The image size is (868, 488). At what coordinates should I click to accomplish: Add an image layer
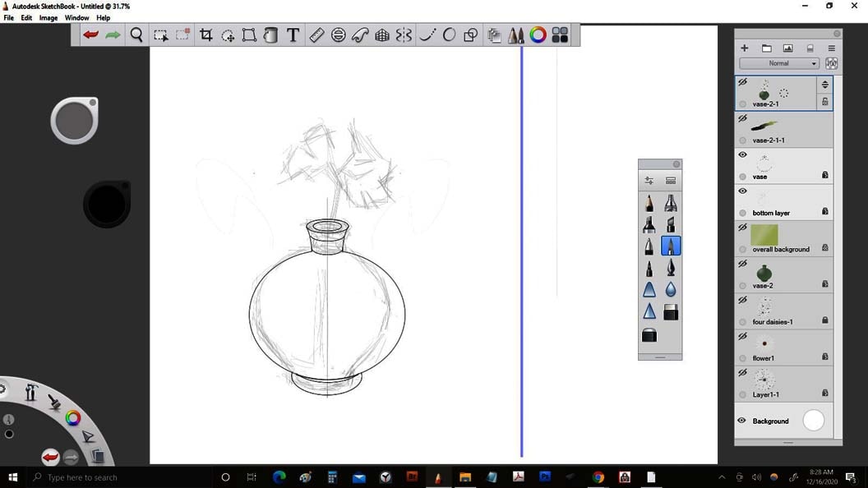pyautogui.click(x=787, y=48)
